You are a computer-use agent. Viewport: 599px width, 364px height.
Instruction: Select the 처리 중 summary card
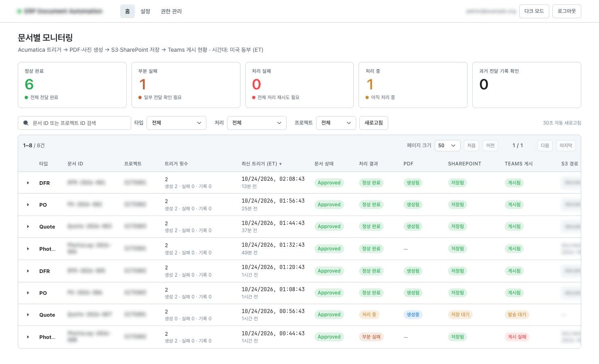tap(413, 85)
